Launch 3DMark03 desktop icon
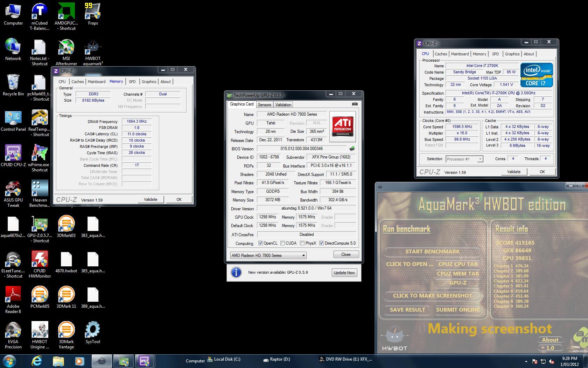The image size is (588, 368). (66, 226)
